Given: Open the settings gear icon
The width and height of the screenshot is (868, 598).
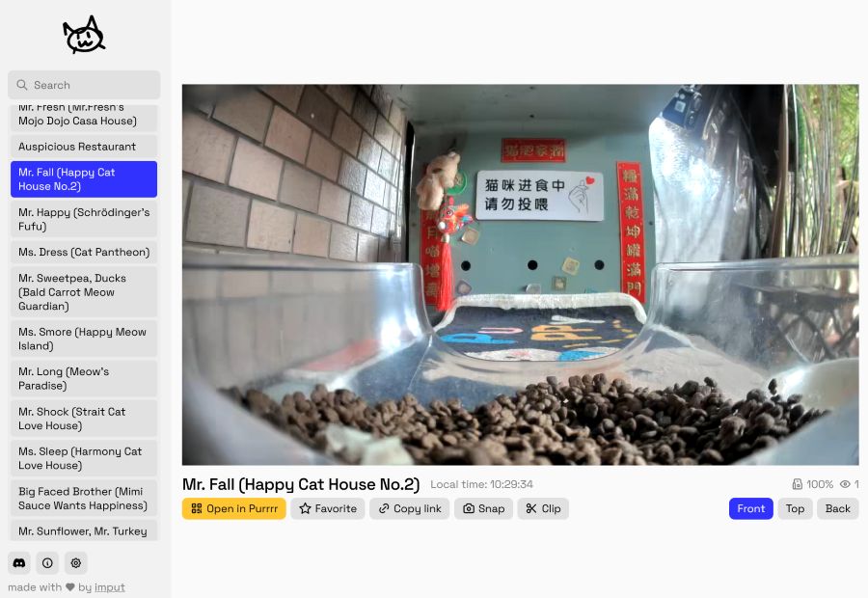Looking at the screenshot, I should coord(76,562).
